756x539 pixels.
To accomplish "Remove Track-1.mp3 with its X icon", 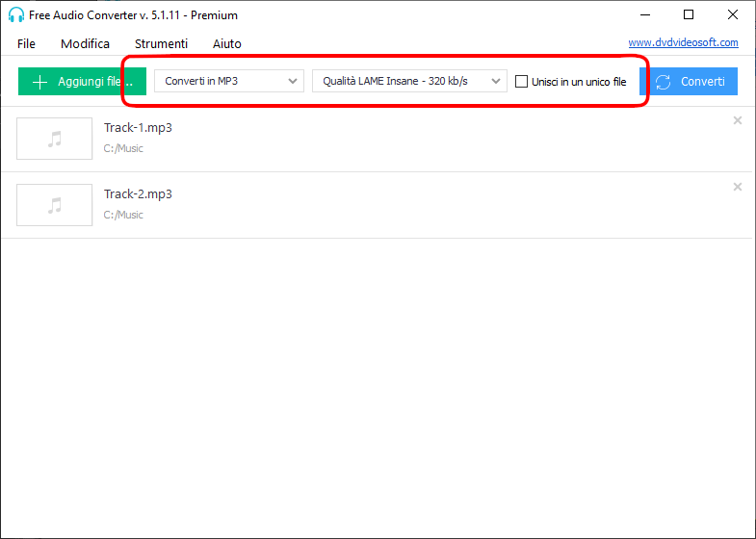I will point(737,120).
